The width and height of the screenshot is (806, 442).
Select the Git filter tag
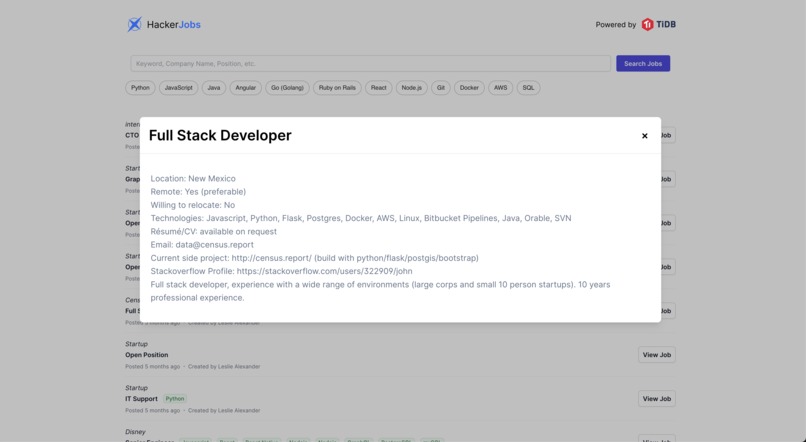(441, 88)
